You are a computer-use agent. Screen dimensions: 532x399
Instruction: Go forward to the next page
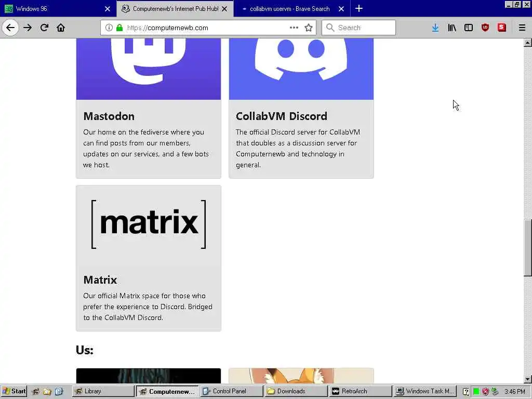pos(28,28)
